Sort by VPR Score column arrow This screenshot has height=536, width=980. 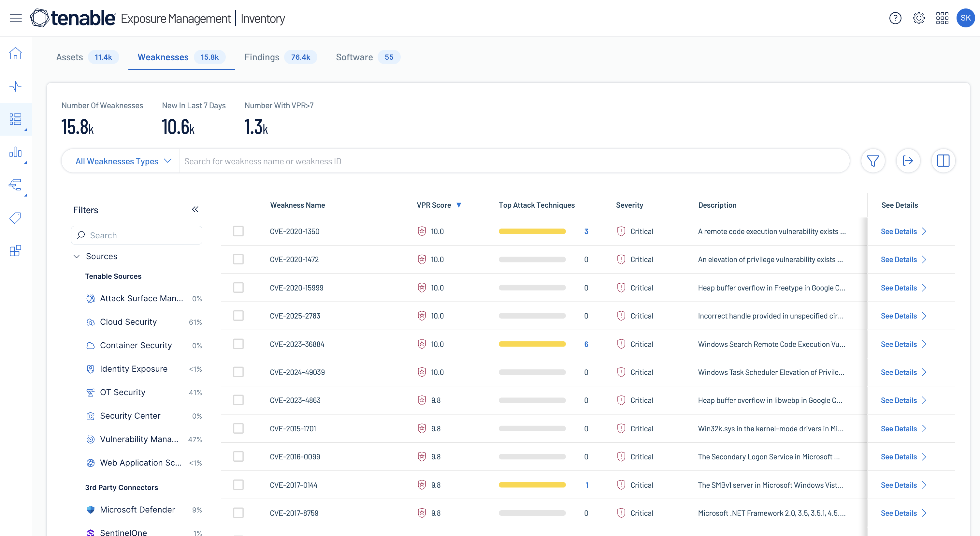459,205
